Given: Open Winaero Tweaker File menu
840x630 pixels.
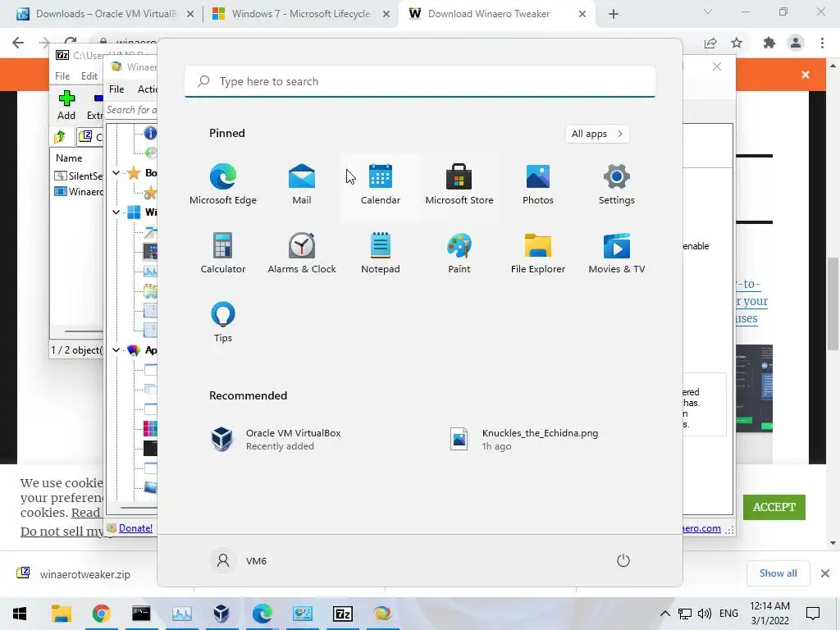Looking at the screenshot, I should tap(116, 89).
